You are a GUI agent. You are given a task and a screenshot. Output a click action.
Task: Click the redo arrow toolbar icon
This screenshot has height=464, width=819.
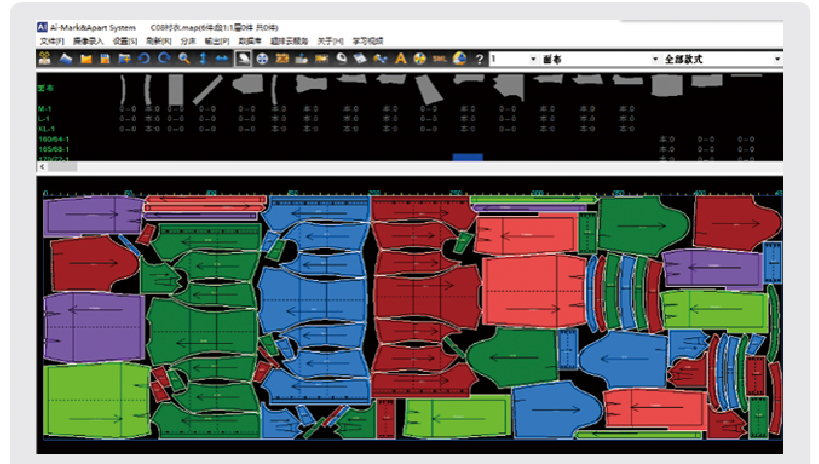(163, 59)
